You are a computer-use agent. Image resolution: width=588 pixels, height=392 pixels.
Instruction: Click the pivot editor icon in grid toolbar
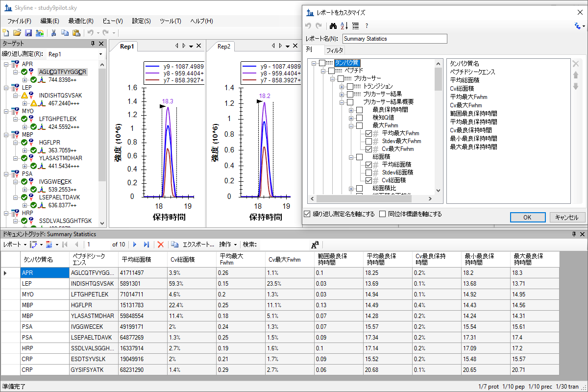point(34,244)
